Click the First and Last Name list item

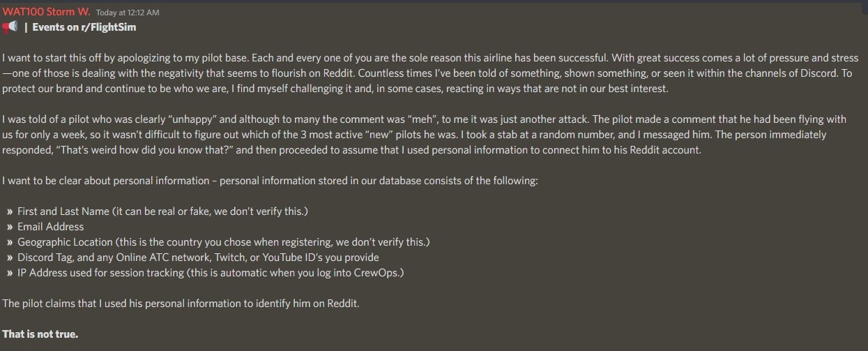(x=162, y=211)
